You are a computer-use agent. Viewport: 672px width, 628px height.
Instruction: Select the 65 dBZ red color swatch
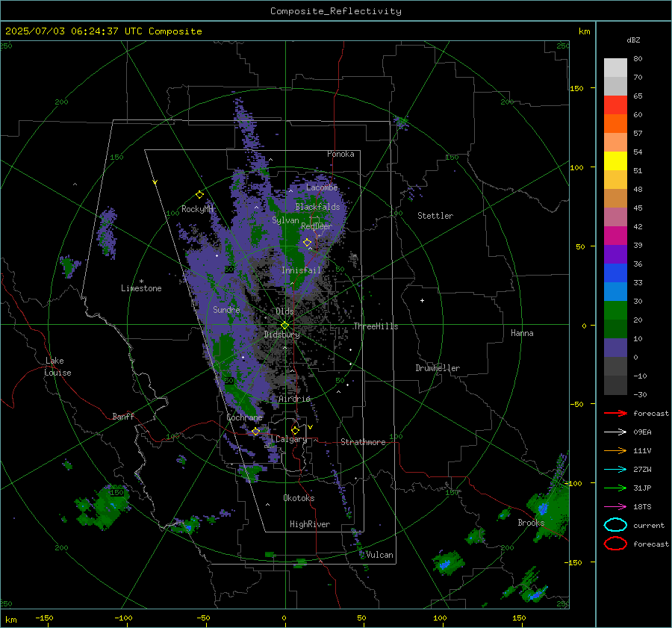click(615, 105)
